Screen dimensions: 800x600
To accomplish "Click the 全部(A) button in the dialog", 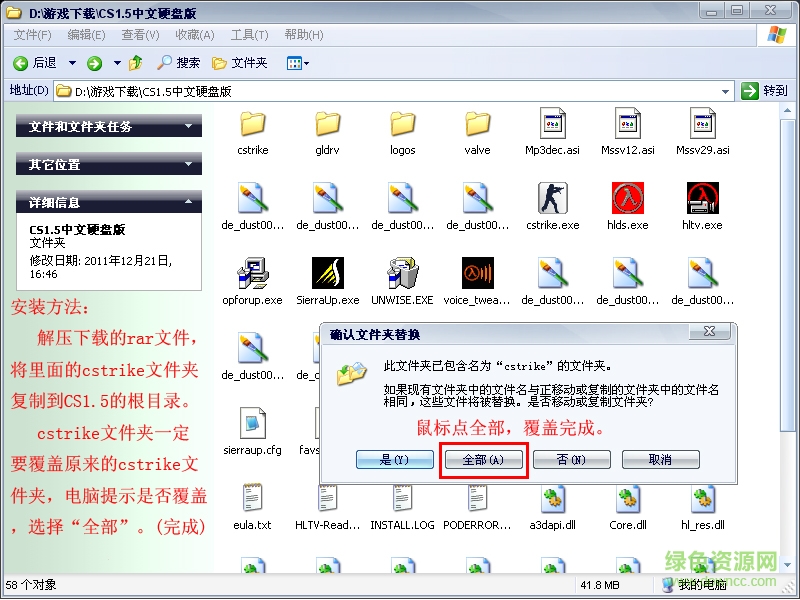I will click(484, 459).
